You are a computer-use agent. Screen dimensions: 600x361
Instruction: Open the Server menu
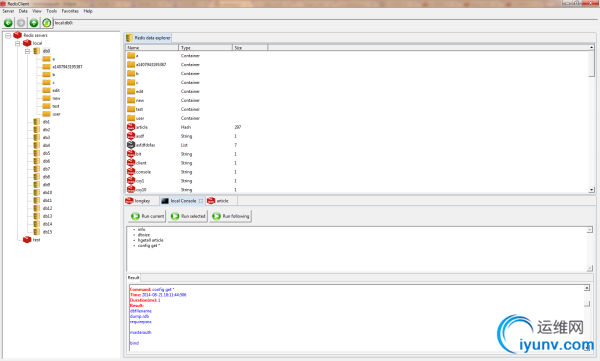(x=8, y=11)
